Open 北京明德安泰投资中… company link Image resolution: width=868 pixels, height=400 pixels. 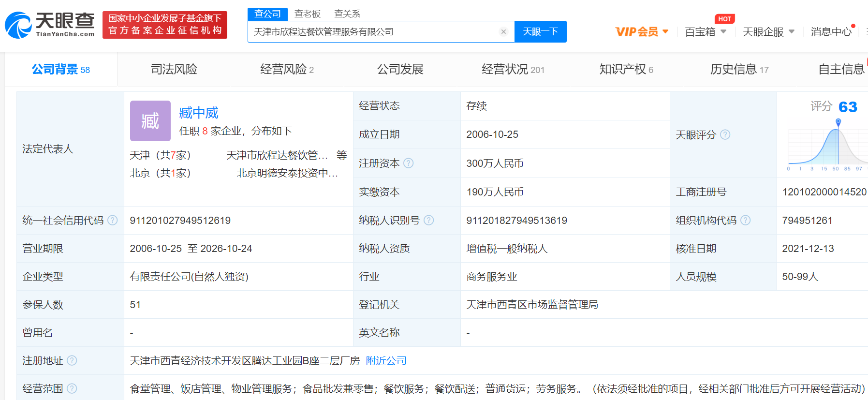point(287,173)
